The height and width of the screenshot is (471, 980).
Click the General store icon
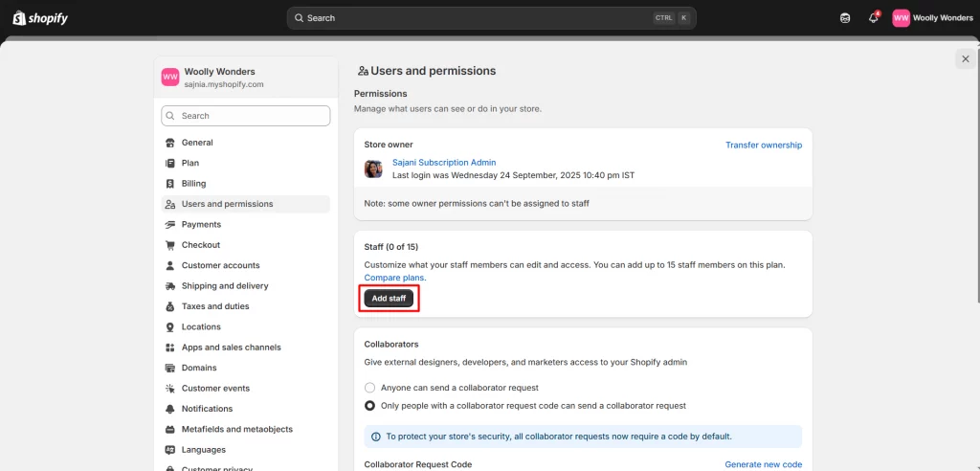click(x=170, y=143)
